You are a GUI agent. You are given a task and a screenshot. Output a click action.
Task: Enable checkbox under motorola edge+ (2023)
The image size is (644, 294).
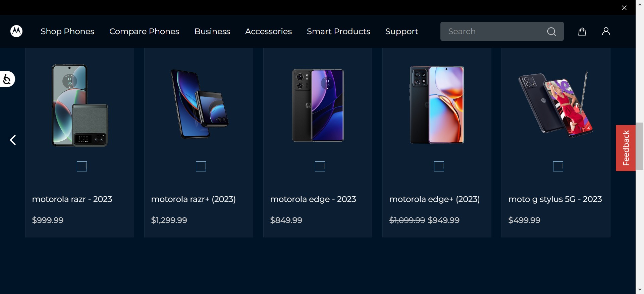439,166
